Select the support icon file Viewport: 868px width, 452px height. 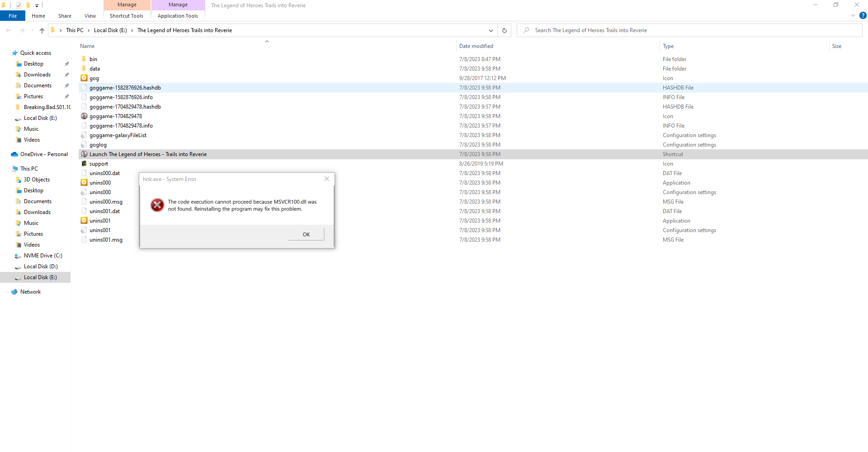[x=99, y=163]
